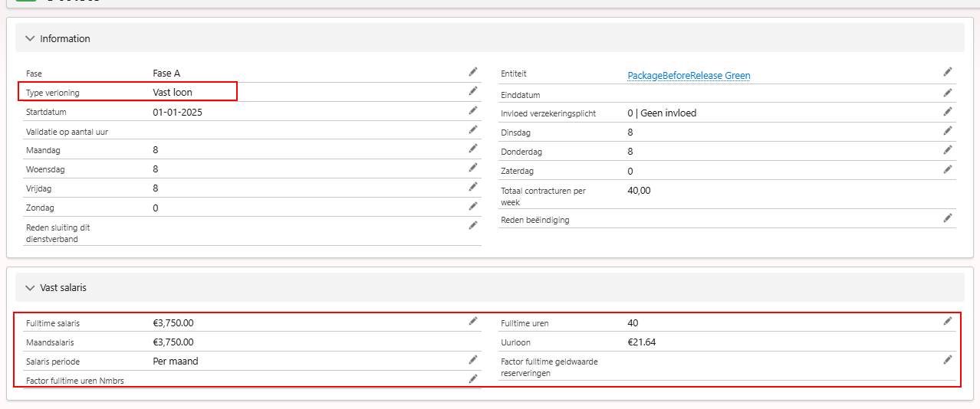Edit Factor fulltime geldwaarde reserveringen
Viewport: 980px width, 409px height.
pos(948,360)
